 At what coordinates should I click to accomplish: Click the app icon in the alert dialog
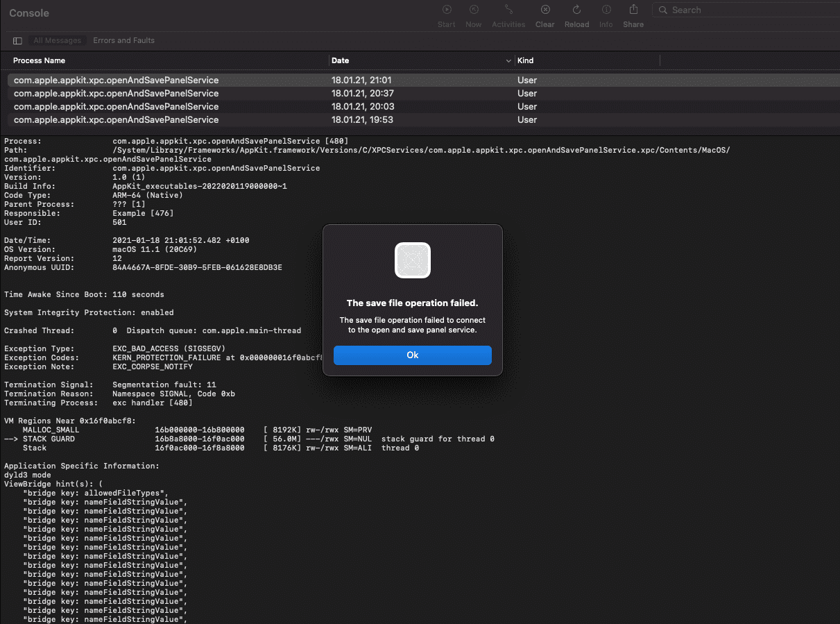click(x=413, y=260)
